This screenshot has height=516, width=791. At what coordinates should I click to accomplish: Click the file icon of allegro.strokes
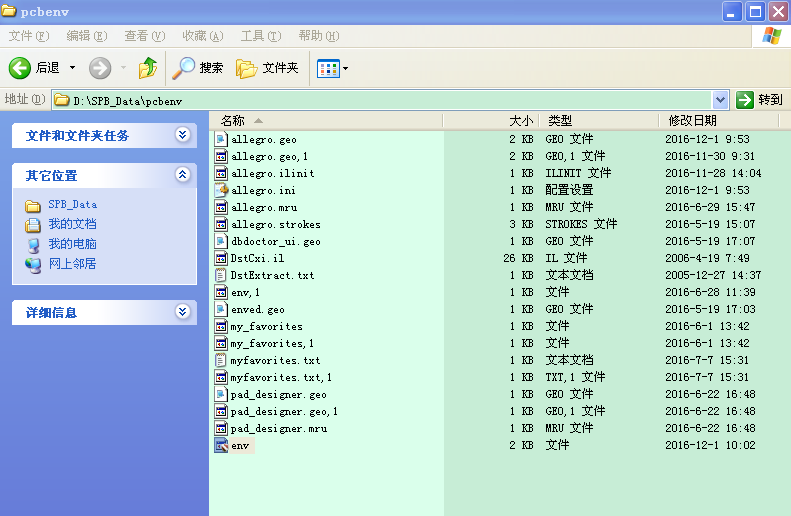221,224
